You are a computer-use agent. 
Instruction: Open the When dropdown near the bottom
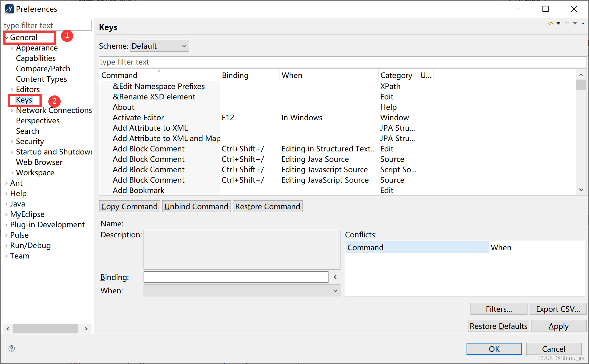point(336,290)
